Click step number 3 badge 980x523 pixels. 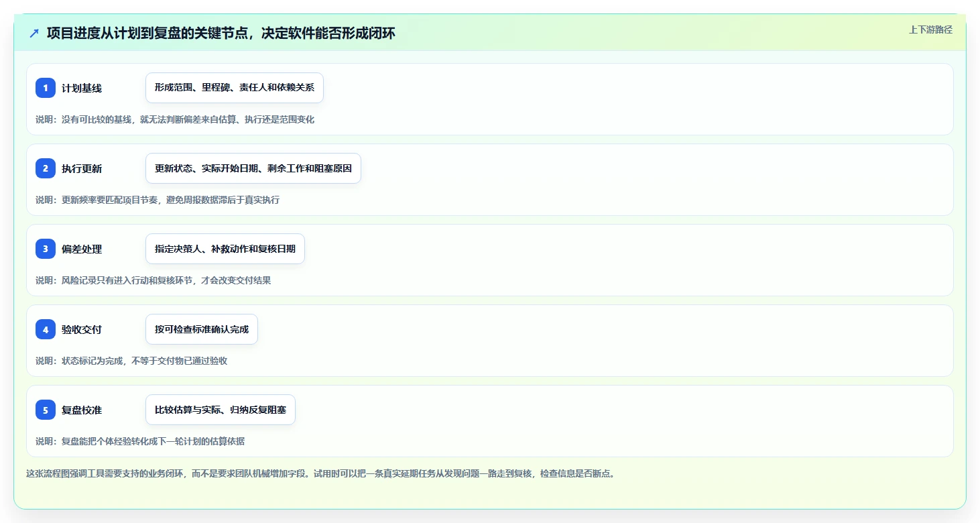point(46,249)
